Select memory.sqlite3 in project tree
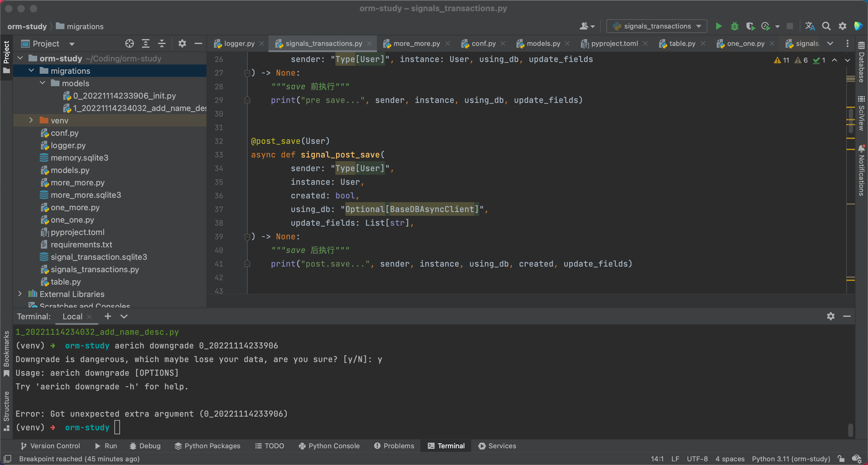 tap(80, 158)
